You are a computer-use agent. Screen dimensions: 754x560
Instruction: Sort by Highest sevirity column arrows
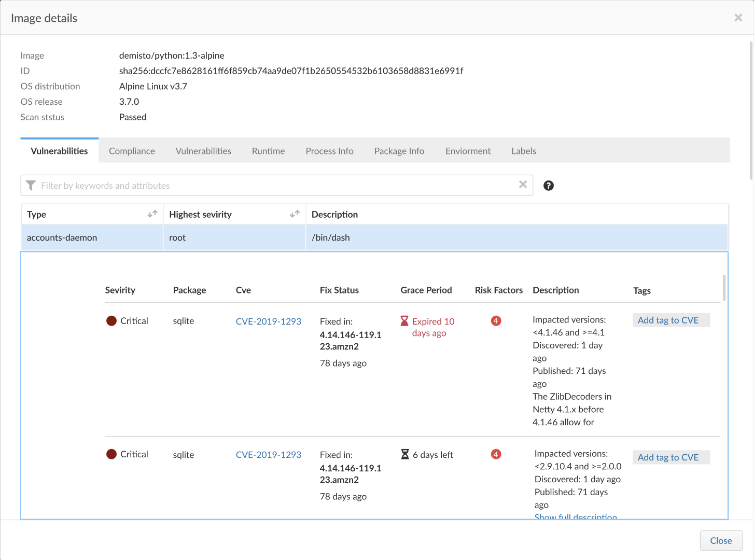click(295, 214)
